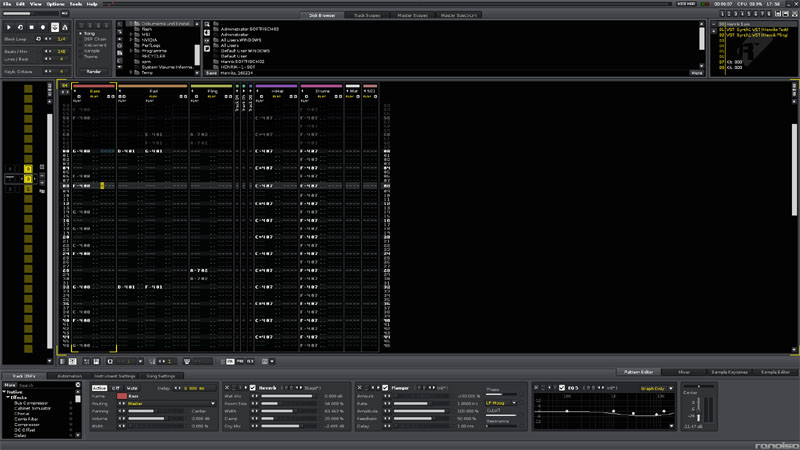
Task: Toggle the pattern follow icon in transport
Action: click(55, 27)
